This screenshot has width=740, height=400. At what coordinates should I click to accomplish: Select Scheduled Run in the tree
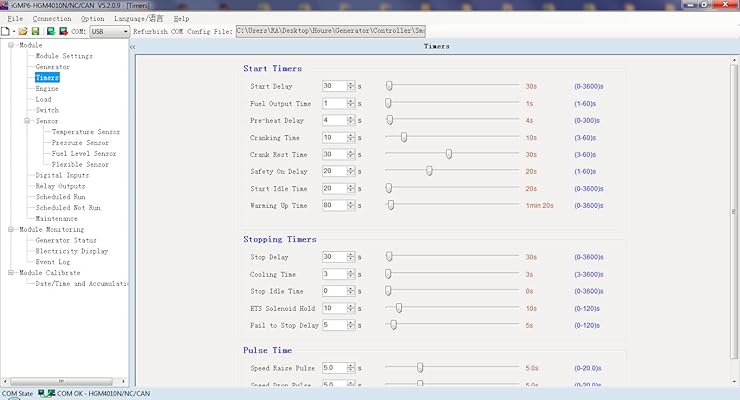(x=60, y=197)
